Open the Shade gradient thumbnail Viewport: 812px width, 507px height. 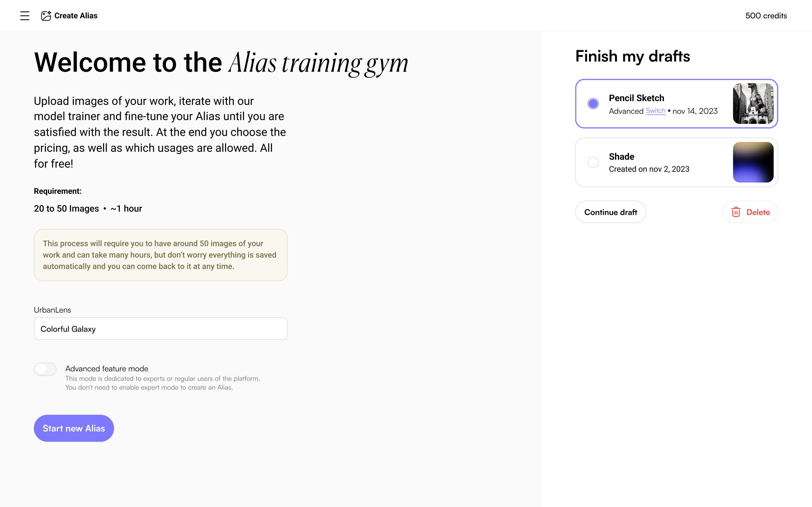753,162
